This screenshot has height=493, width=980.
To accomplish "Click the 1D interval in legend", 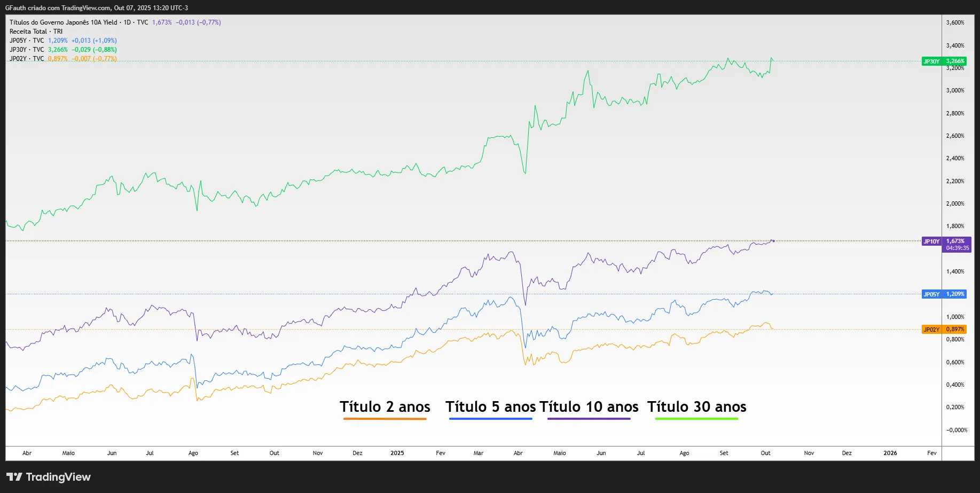I will (127, 22).
